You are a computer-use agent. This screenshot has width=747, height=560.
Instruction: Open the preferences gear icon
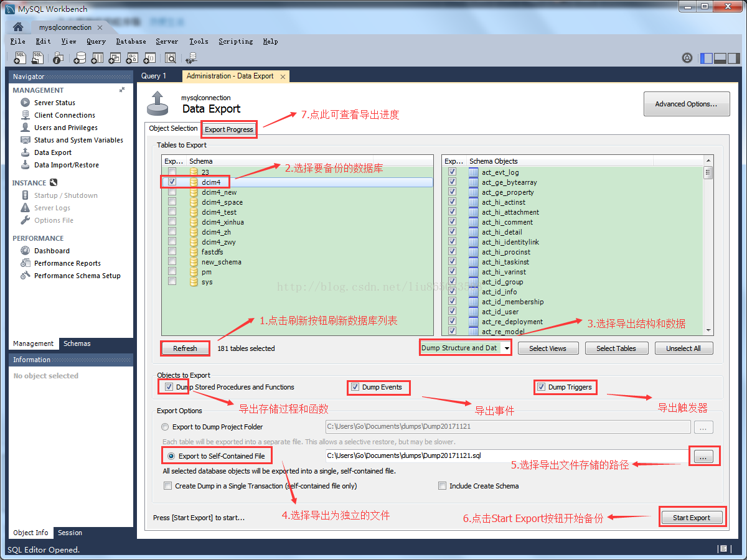click(687, 58)
